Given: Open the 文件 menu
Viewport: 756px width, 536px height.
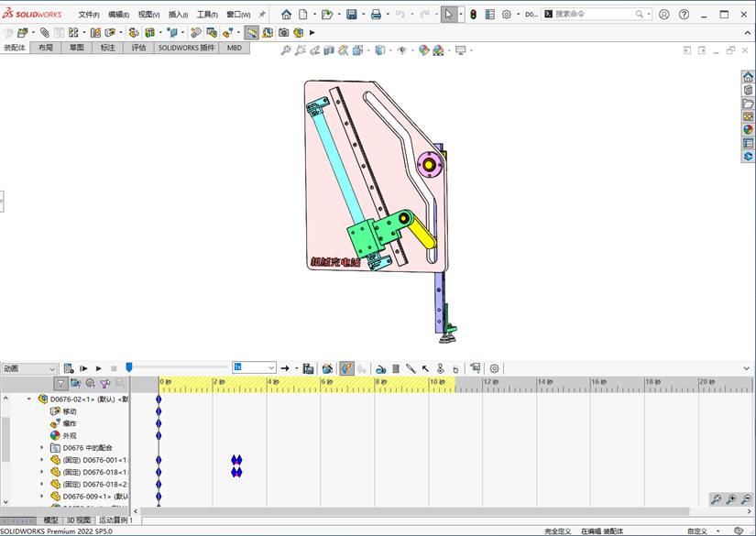Looking at the screenshot, I should coord(89,15).
